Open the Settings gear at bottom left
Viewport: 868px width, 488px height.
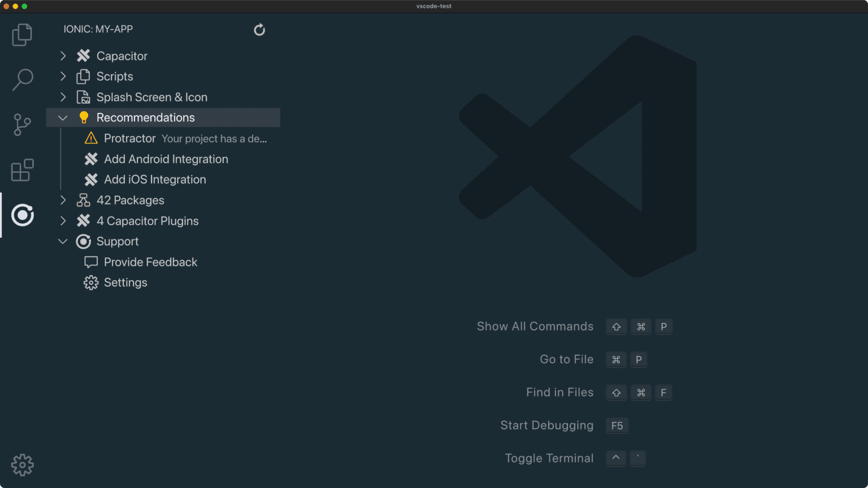click(x=22, y=464)
